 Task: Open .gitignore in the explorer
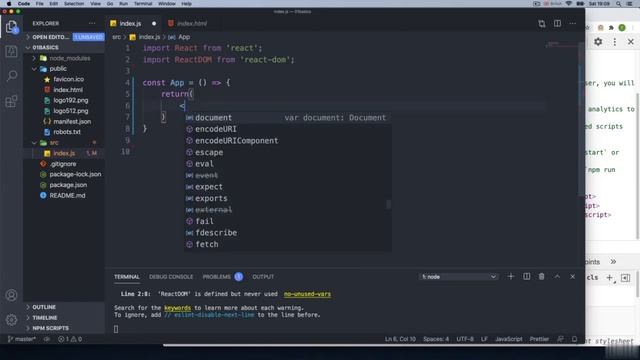62,164
